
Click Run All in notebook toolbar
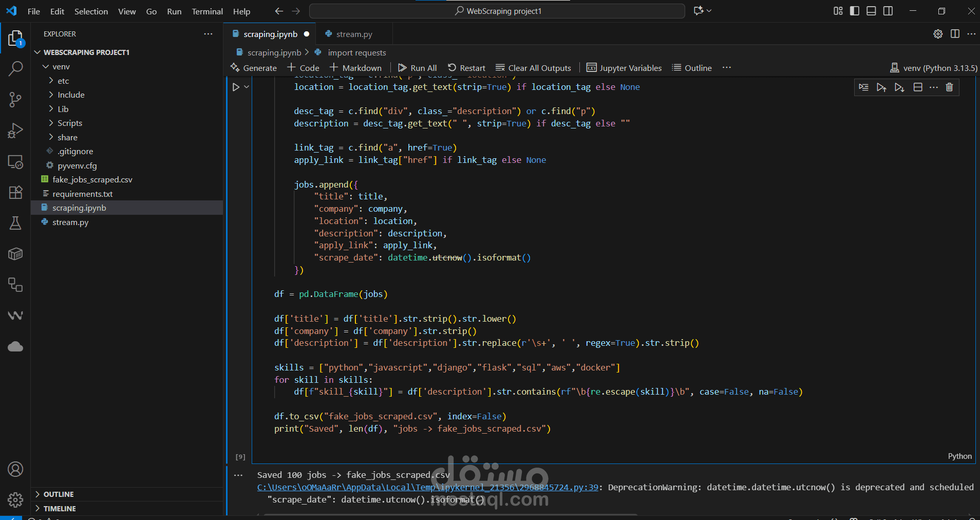(x=418, y=68)
